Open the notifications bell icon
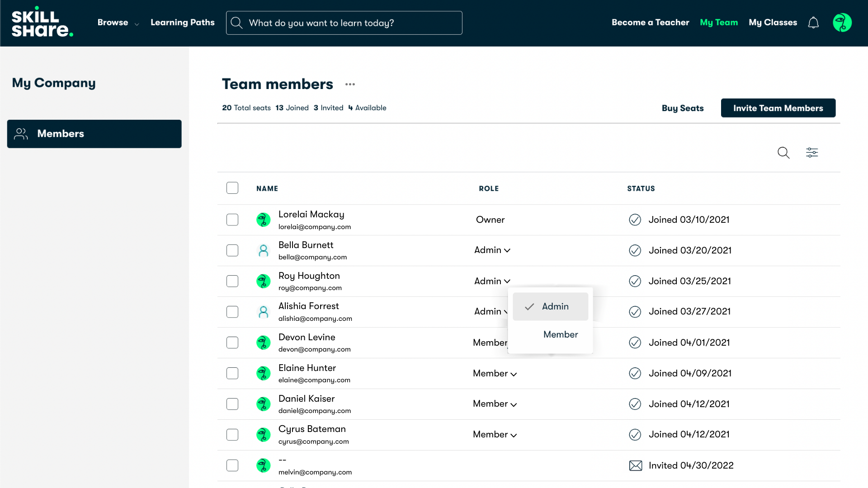 coord(813,23)
